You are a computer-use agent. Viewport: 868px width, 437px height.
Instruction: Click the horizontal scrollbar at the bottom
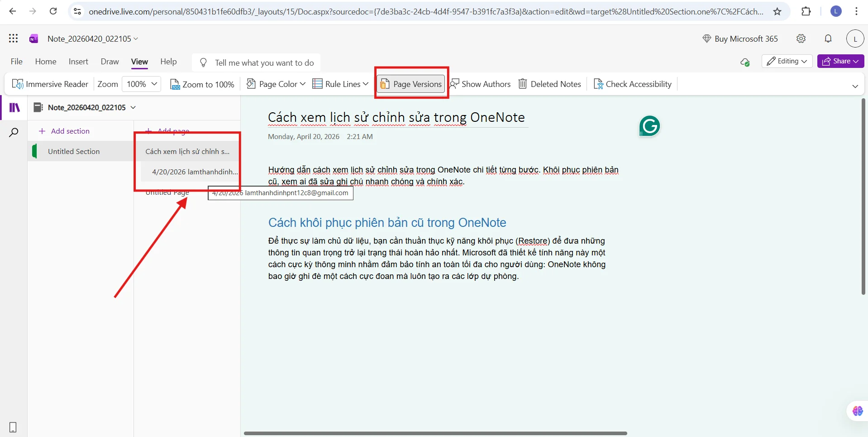(x=435, y=433)
